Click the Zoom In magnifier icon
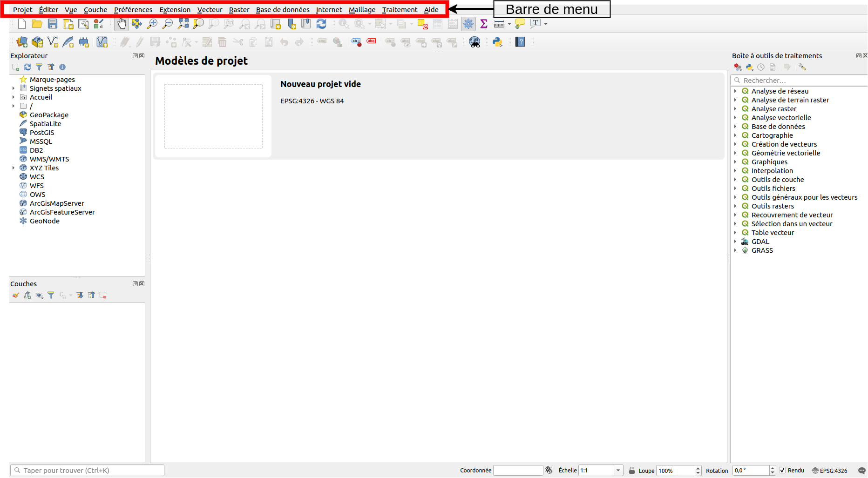This screenshot has width=868, height=478. tap(152, 24)
